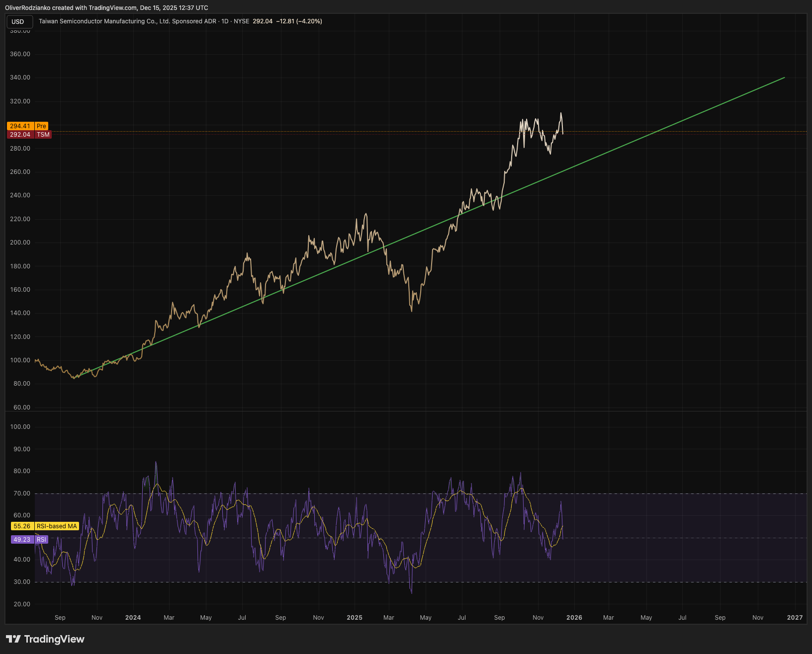Click the Taiwan Semiconductor symbol title
The height and width of the screenshot is (654, 812).
127,21
